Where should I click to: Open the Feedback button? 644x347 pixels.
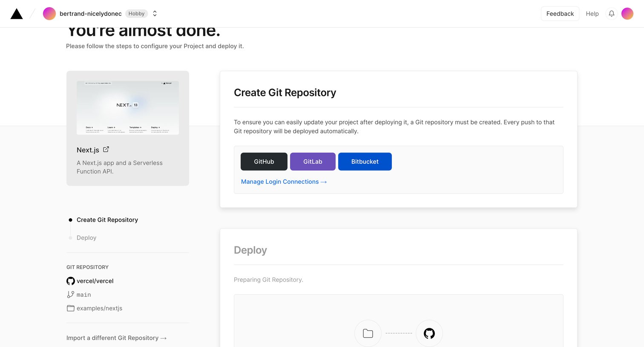point(560,14)
